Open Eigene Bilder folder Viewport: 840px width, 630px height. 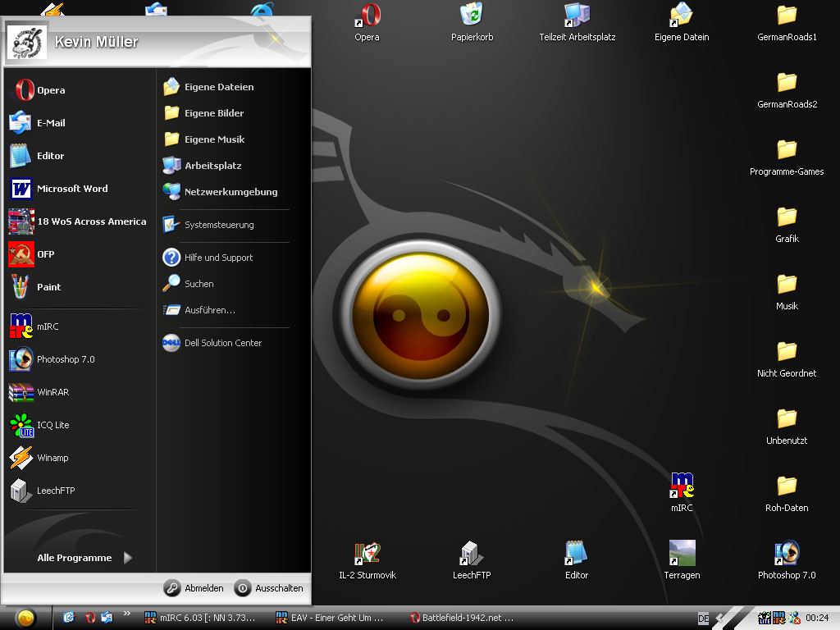pos(203,113)
